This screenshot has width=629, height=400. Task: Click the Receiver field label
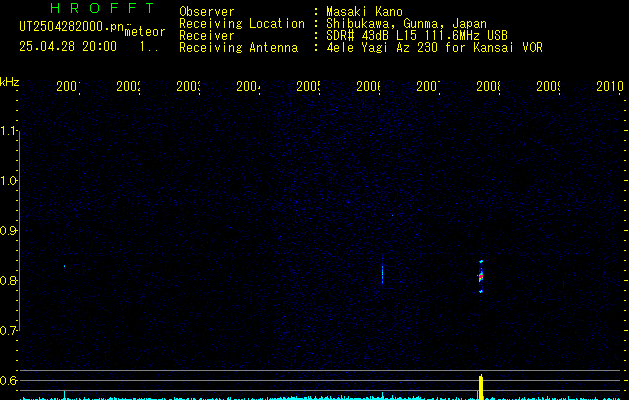coord(207,35)
